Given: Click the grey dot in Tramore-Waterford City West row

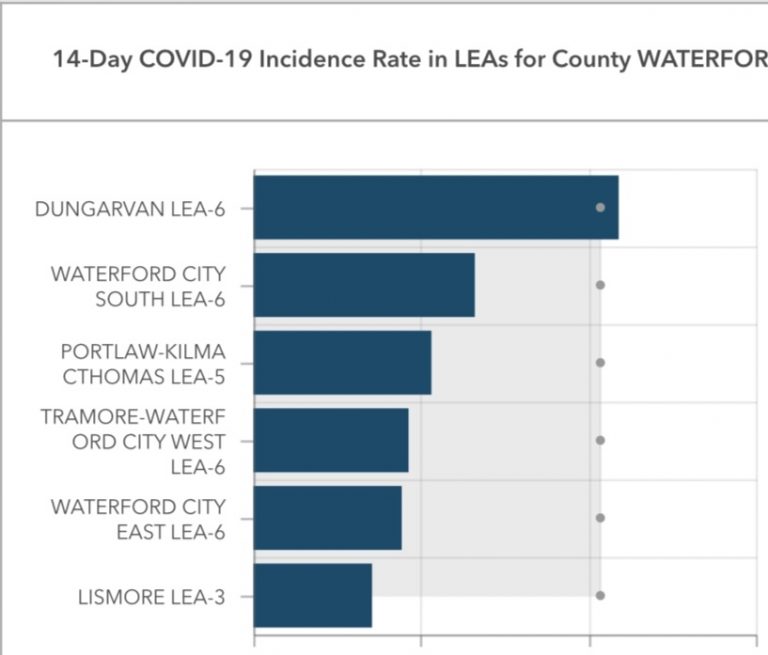Looking at the screenshot, I should pos(600,440).
